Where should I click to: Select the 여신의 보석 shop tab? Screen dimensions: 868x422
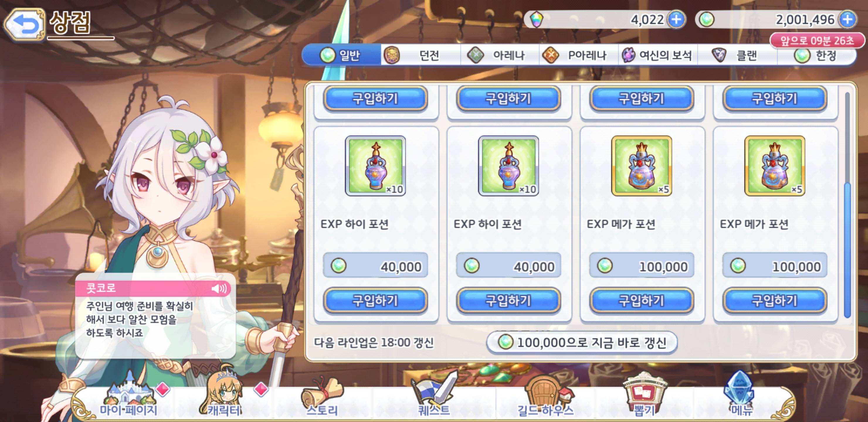pos(658,55)
